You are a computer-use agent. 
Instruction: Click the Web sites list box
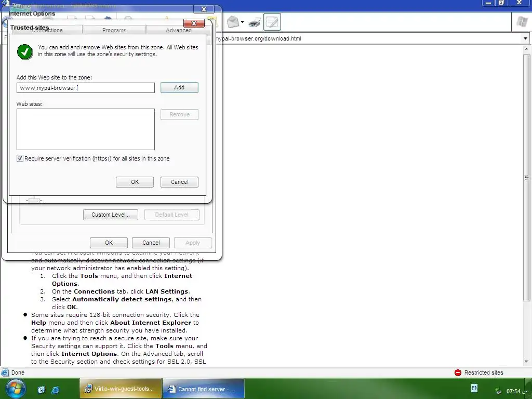[x=86, y=129]
